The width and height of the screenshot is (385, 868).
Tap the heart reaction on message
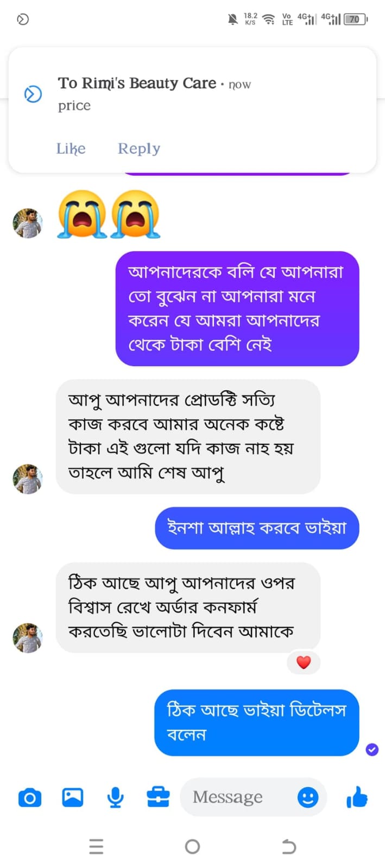click(x=304, y=662)
